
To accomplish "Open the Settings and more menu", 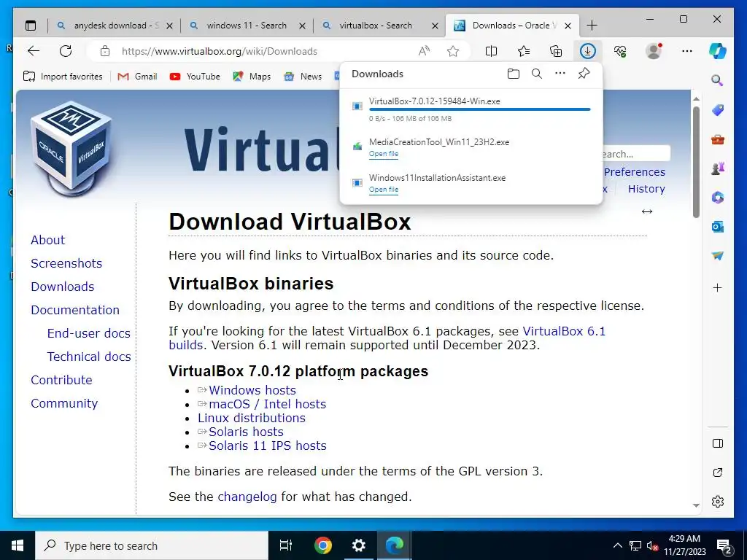I will point(687,51).
